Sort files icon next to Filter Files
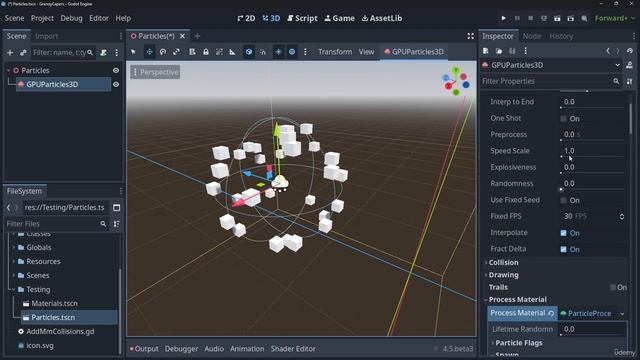Viewport: 640px width, 360px height. coord(116,224)
